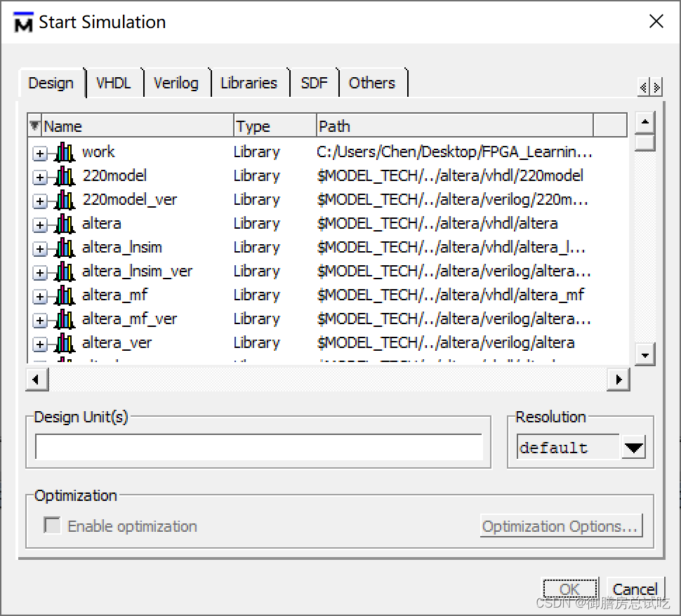Click the vertical scrollbar thumb
The width and height of the screenshot is (681, 616).
tap(645, 142)
